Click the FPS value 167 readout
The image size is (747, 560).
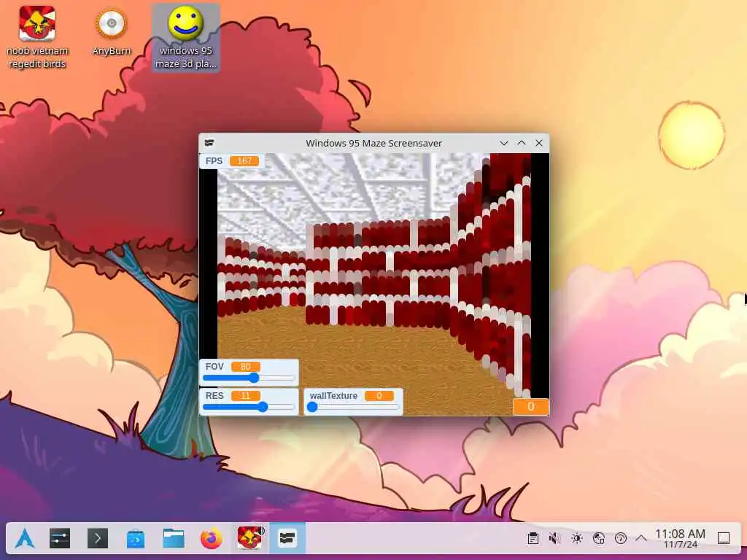(x=244, y=161)
